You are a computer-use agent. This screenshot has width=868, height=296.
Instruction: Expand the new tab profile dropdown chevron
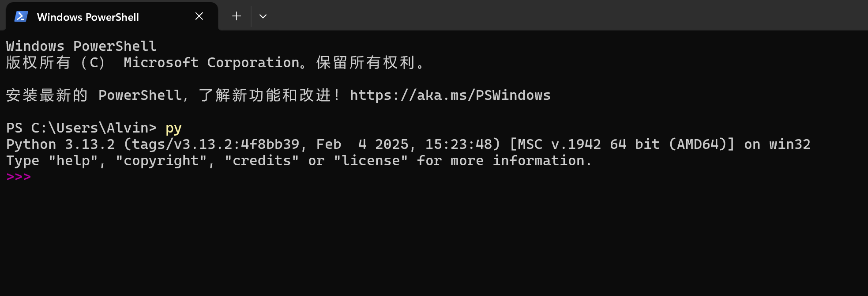tap(263, 16)
